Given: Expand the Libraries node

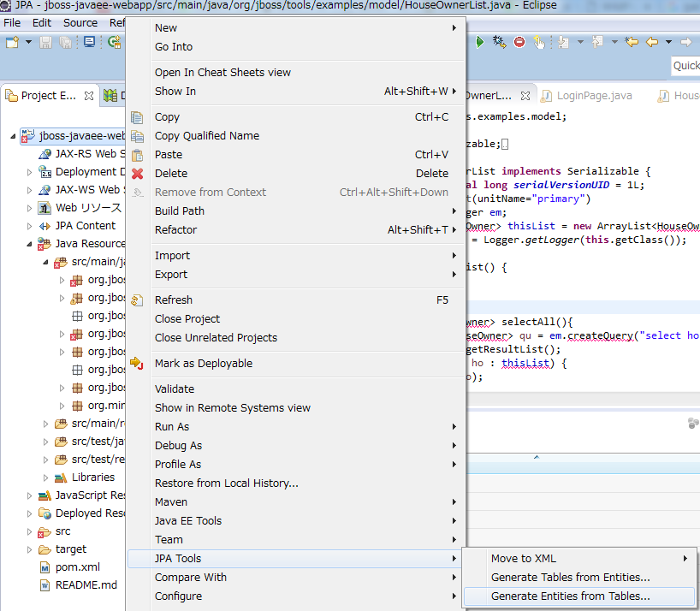Looking at the screenshot, I should (x=45, y=478).
